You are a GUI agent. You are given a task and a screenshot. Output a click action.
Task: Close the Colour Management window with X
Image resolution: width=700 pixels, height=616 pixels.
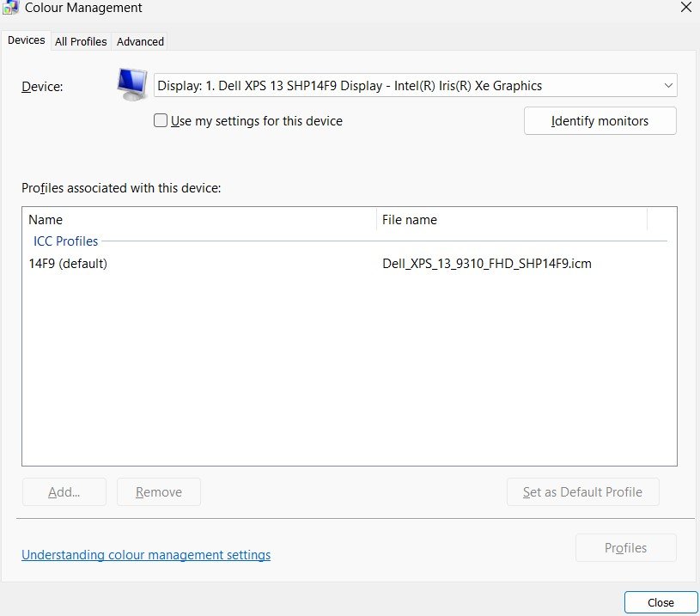[x=686, y=7]
